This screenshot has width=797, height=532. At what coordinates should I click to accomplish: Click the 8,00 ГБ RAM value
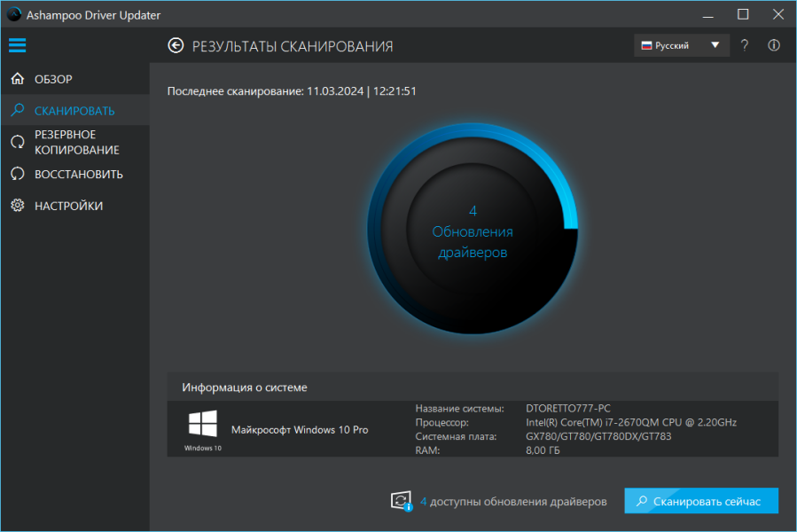[543, 450]
